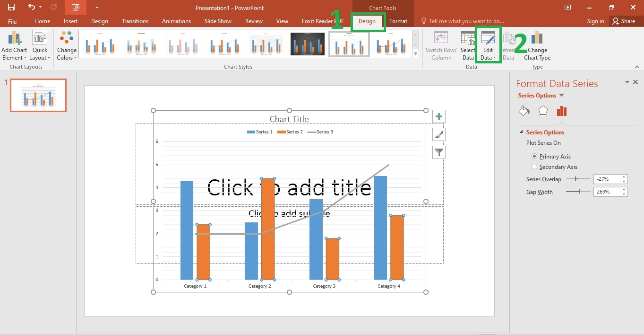644x335 pixels.
Task: Open the Chart Tools Format tab
Action: tap(398, 21)
